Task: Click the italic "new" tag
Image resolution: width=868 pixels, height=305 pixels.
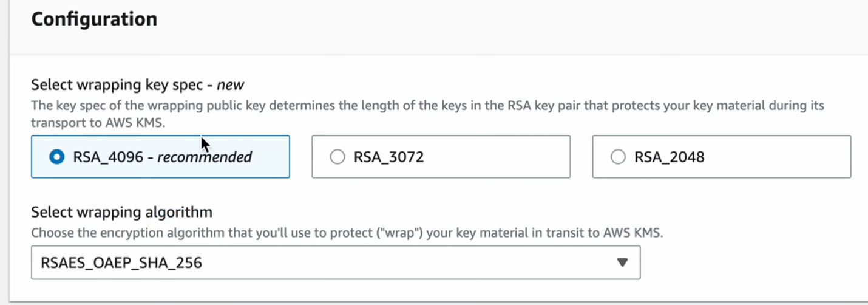Action: [231, 84]
